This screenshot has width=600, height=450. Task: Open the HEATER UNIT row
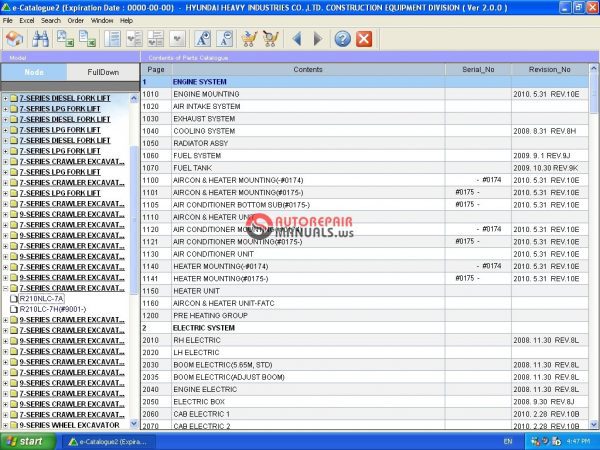365,291
